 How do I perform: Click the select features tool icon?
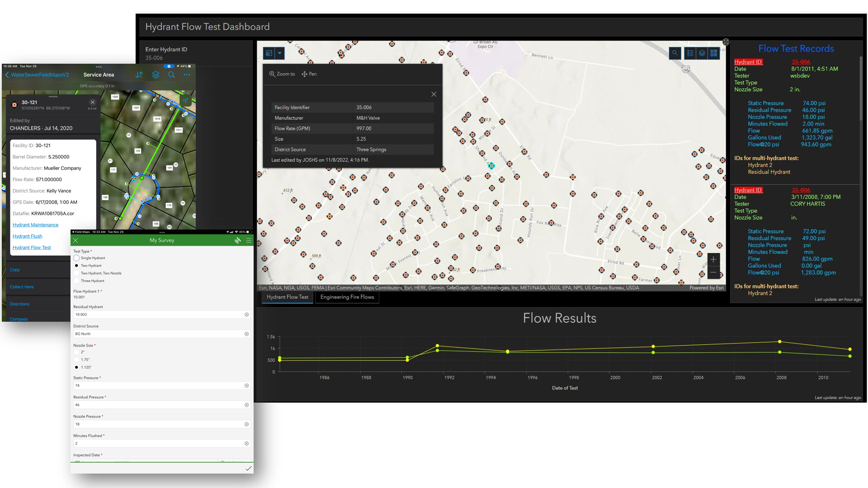point(269,53)
